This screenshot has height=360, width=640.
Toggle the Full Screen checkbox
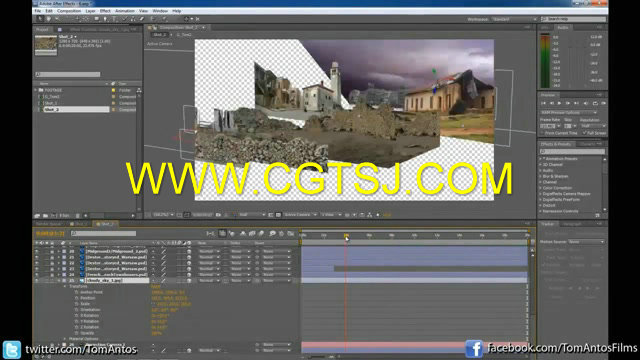pyautogui.click(x=585, y=133)
